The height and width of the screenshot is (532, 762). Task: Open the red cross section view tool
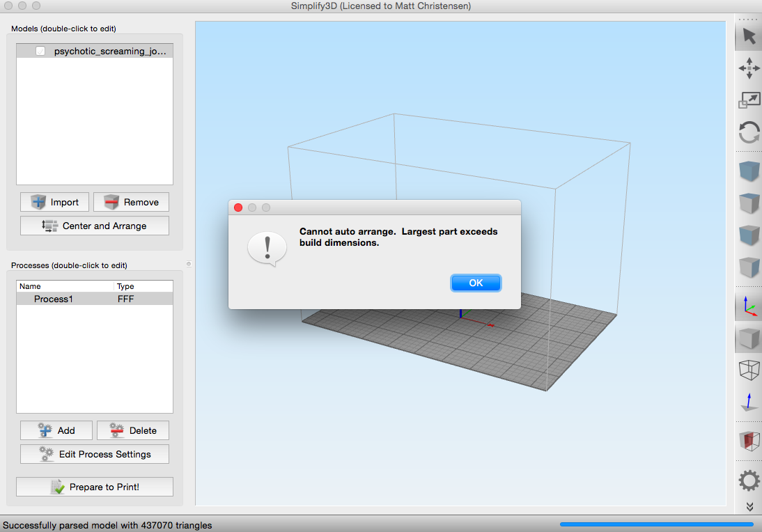(x=749, y=441)
